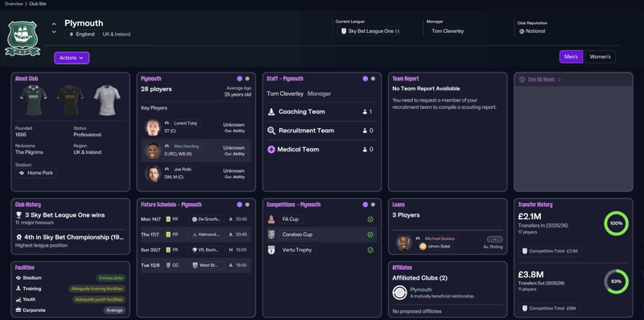644x320 pixels.
Task: Open the Coaching Team row
Action: coord(321,111)
